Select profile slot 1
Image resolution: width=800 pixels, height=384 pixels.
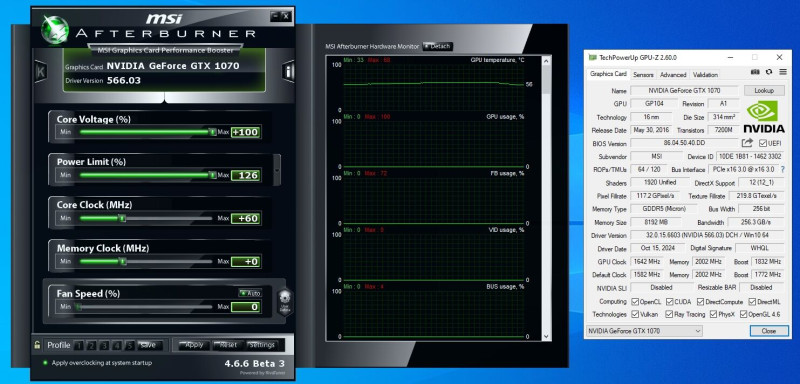pos(79,346)
